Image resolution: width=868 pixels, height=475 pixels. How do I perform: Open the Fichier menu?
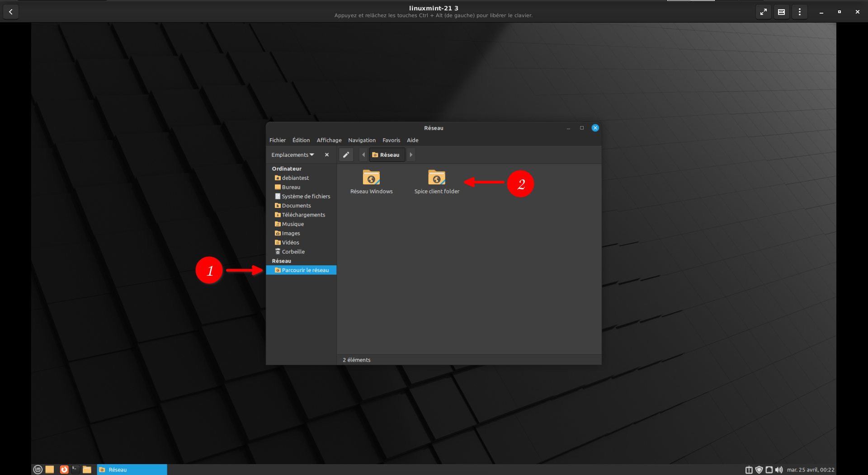point(278,140)
